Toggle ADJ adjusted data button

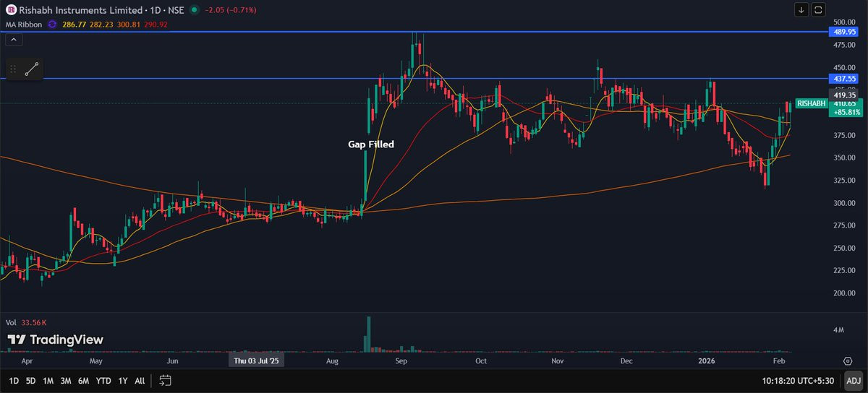tap(854, 380)
